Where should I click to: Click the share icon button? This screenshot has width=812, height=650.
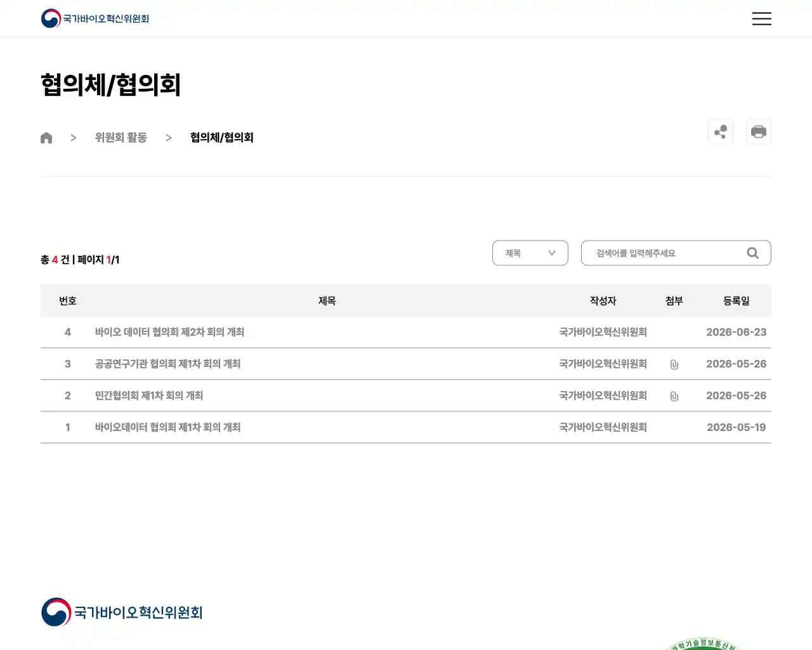tap(721, 132)
